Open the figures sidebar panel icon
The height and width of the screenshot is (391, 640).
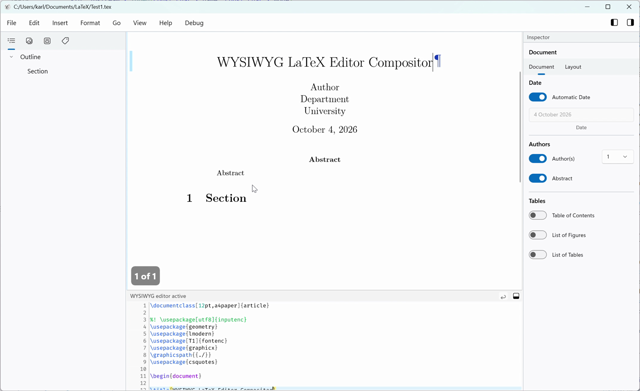(x=47, y=41)
